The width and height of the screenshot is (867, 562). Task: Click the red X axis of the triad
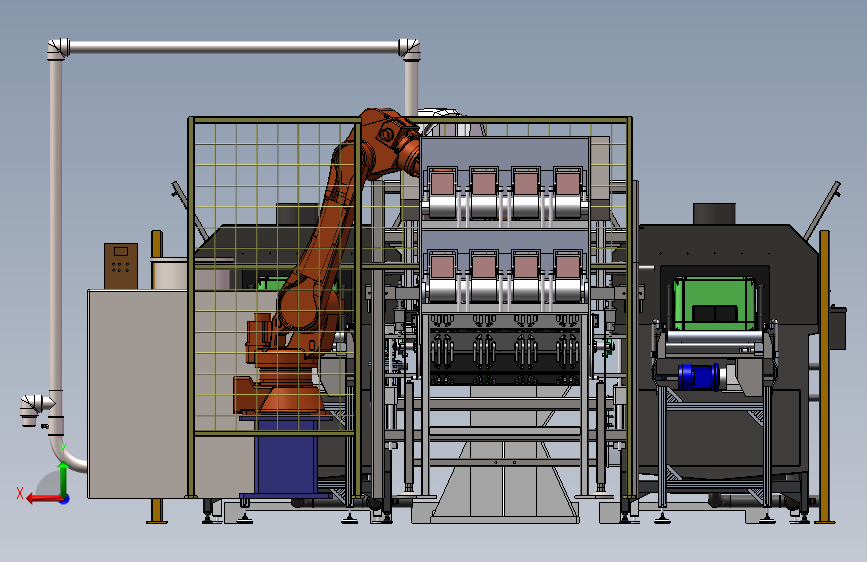click(43, 498)
